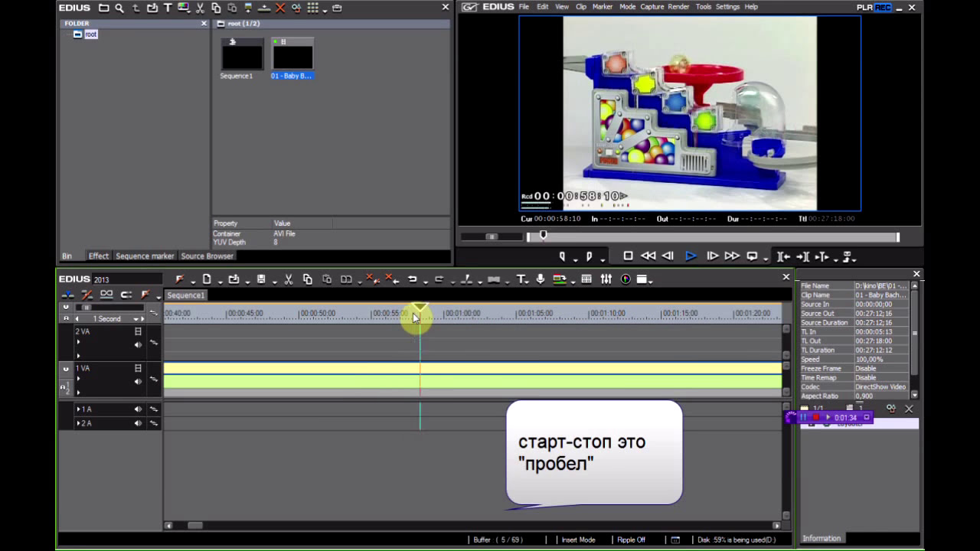Open the Render menu
Image resolution: width=980 pixels, height=551 pixels.
click(x=678, y=7)
